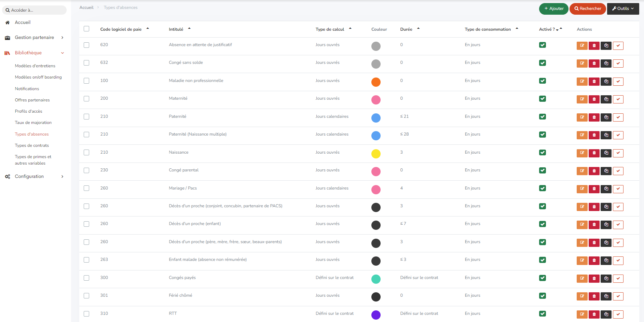Click the Bibliothèque books icon
644x322 pixels.
click(7, 53)
